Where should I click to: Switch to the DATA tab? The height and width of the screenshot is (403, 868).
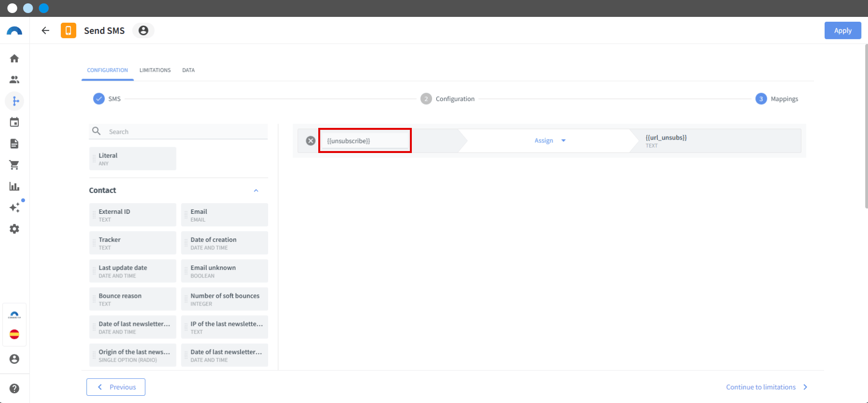(189, 70)
